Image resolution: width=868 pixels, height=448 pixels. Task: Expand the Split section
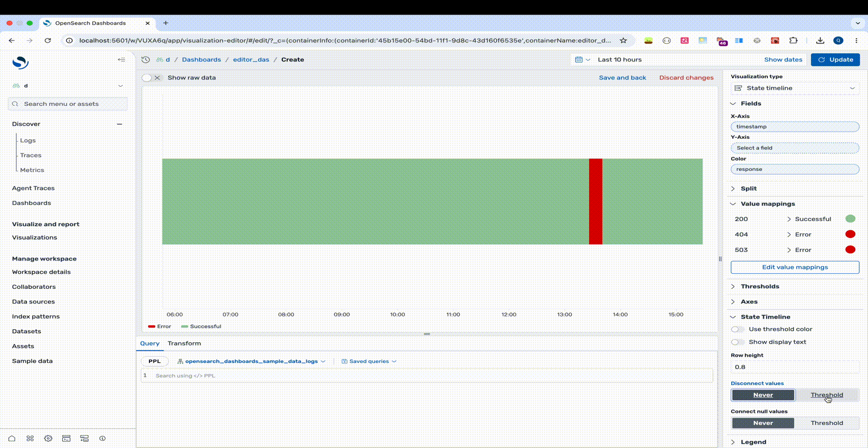tap(733, 189)
